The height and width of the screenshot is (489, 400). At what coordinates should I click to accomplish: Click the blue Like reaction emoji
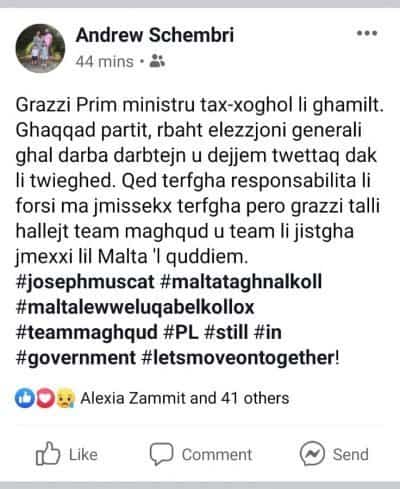[24, 398]
